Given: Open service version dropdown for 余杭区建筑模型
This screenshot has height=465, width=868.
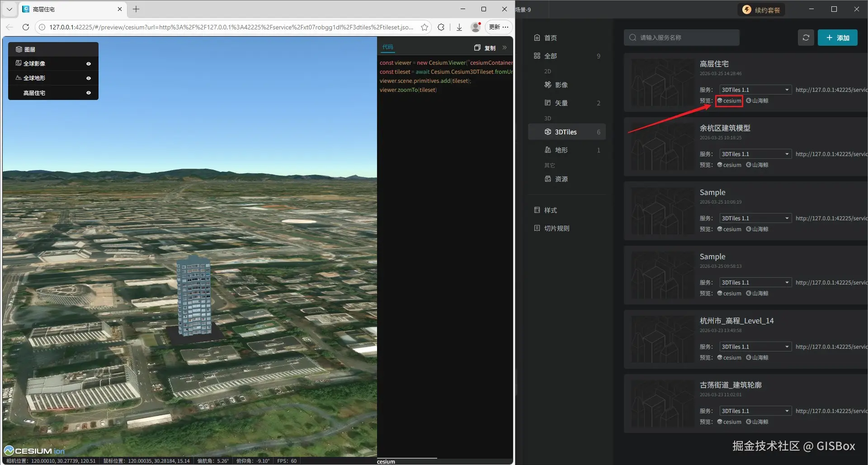Looking at the screenshot, I should (755, 154).
